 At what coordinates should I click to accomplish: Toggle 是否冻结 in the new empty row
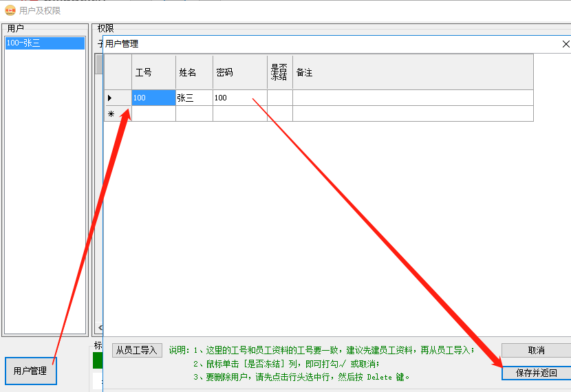point(280,113)
